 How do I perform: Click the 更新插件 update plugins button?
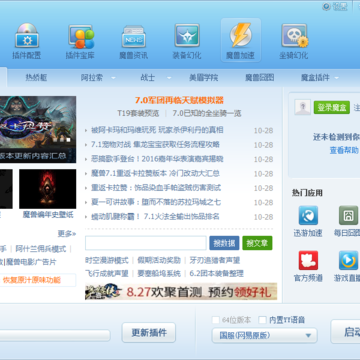pyautogui.click(x=149, y=332)
